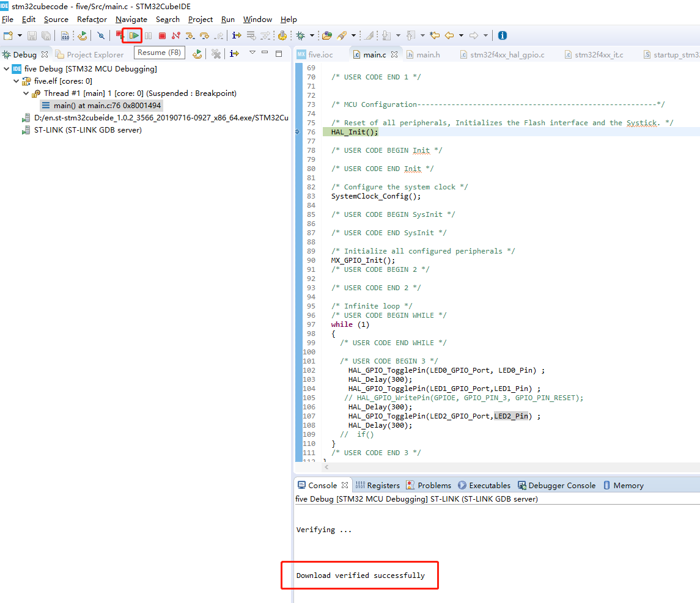700x603 pixels.
Task: Pin the Debug view open with its tab
Action: (23, 54)
